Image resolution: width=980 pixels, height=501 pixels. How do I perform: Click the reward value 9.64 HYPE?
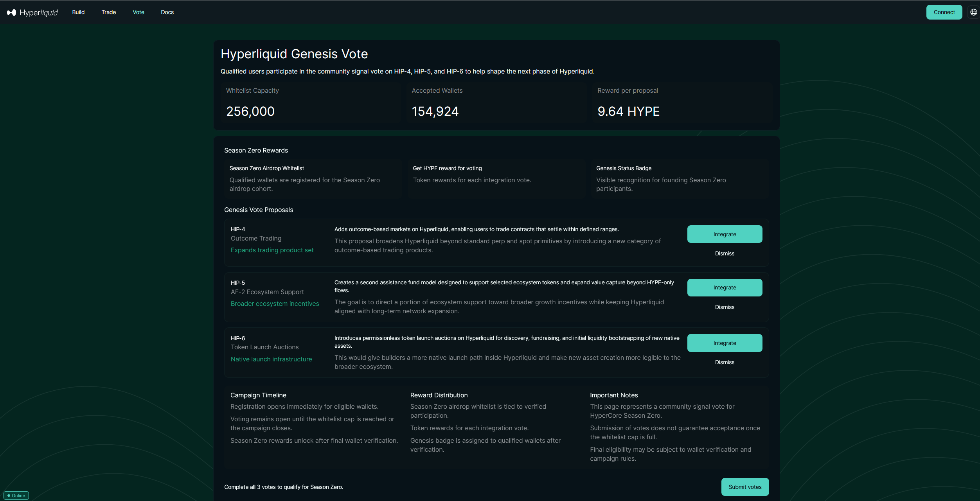(x=628, y=111)
